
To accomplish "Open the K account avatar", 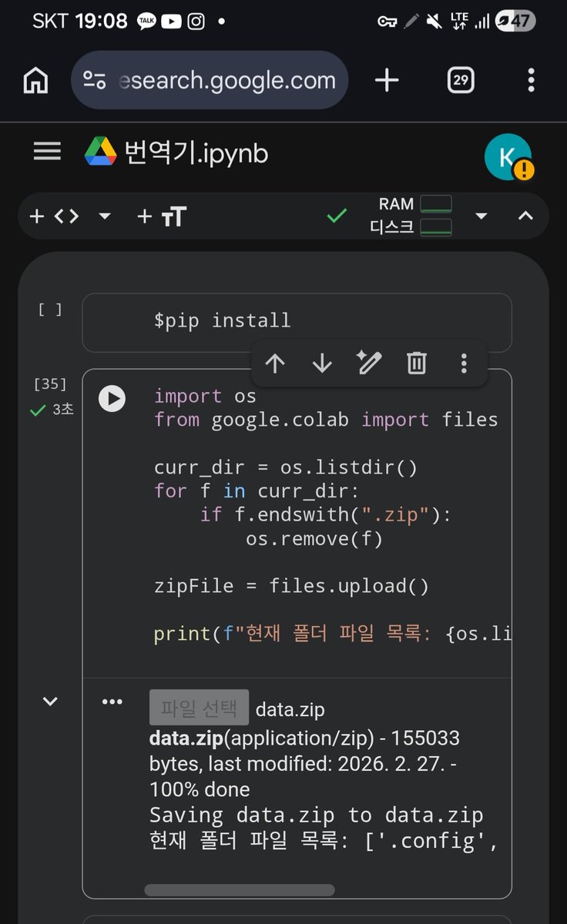I will (x=508, y=157).
